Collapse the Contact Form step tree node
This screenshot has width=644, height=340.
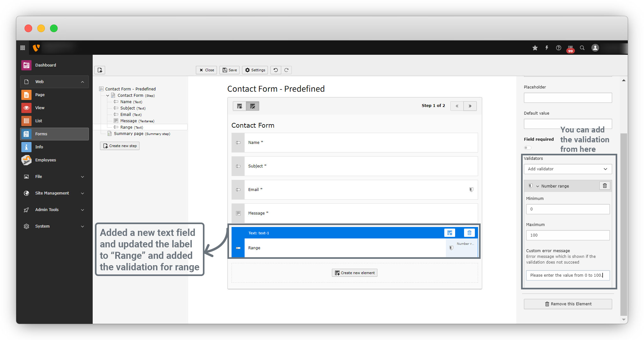108,96
